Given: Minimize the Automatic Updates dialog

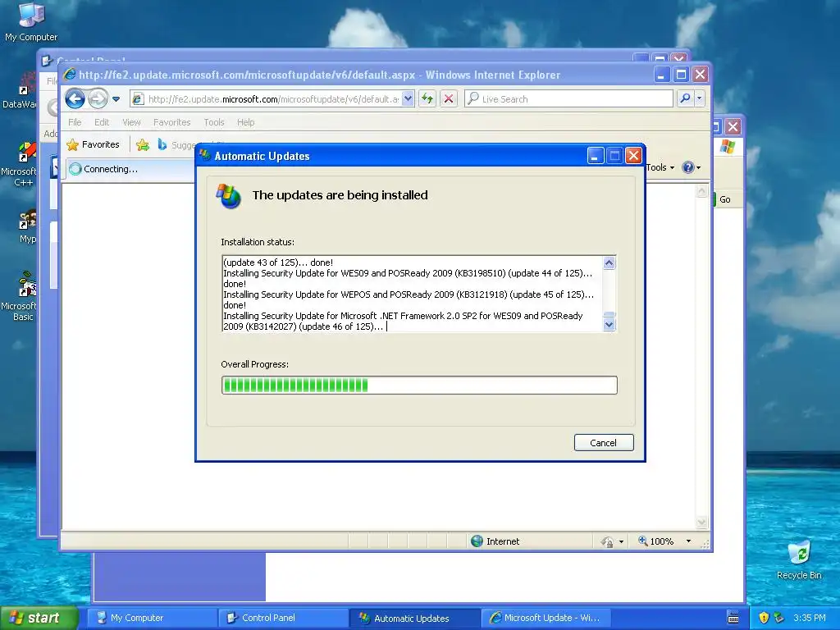Looking at the screenshot, I should [x=596, y=156].
